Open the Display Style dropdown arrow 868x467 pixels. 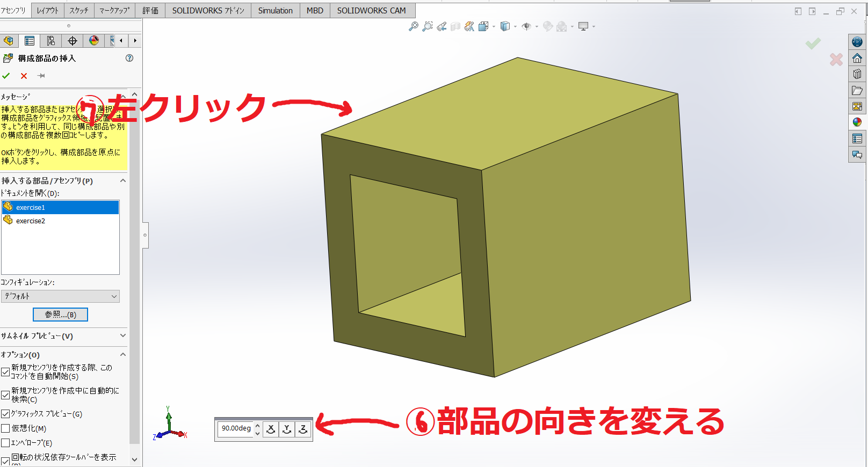pyautogui.click(x=515, y=27)
